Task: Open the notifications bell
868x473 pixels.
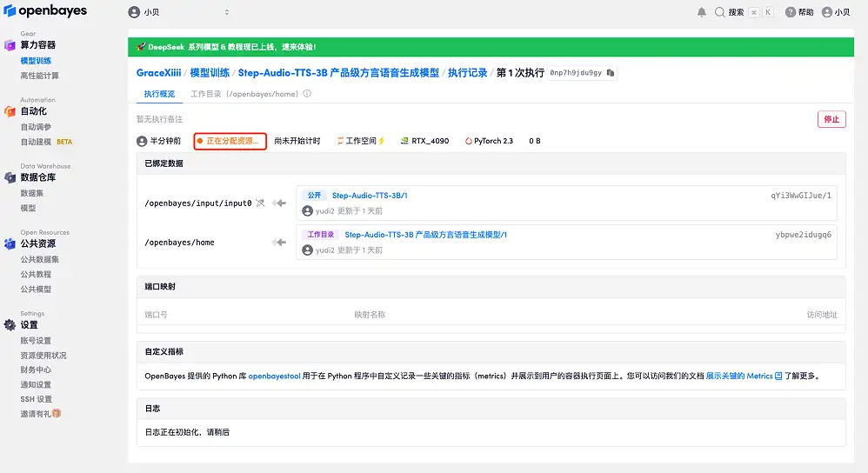Action: (701, 12)
